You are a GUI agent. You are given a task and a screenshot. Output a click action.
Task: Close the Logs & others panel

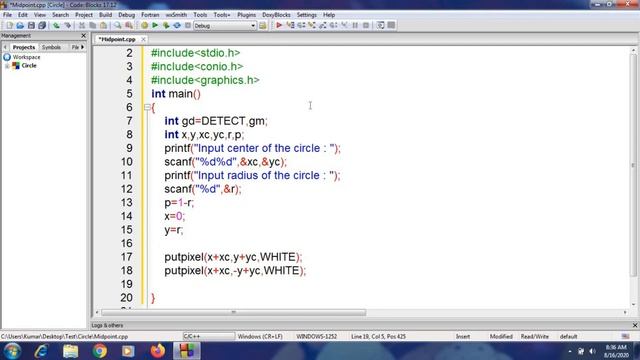(x=635, y=325)
